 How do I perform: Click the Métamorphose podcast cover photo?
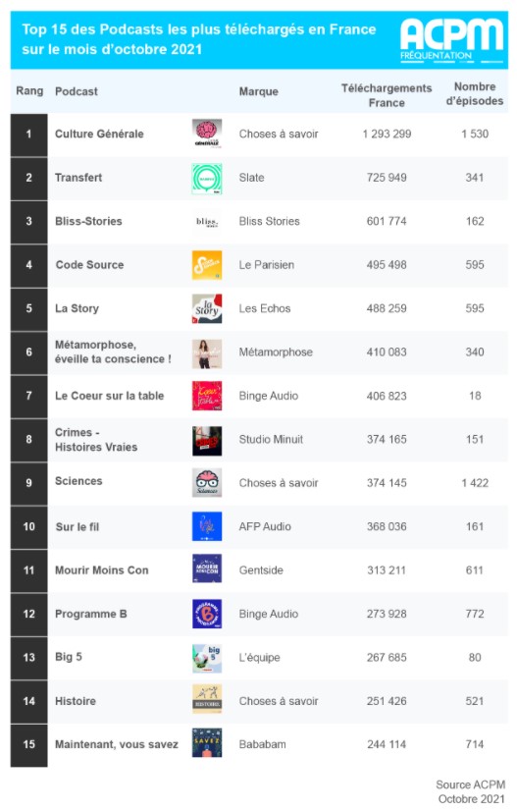207,353
